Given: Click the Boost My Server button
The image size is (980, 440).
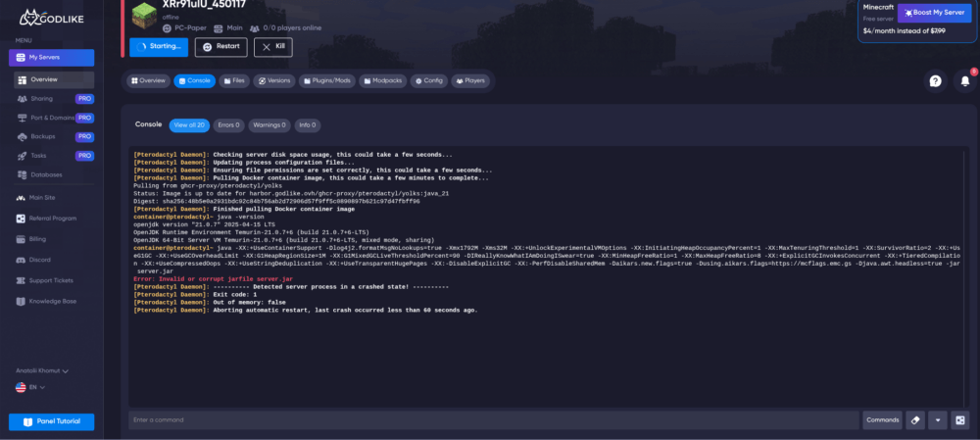Looking at the screenshot, I should point(934,13).
